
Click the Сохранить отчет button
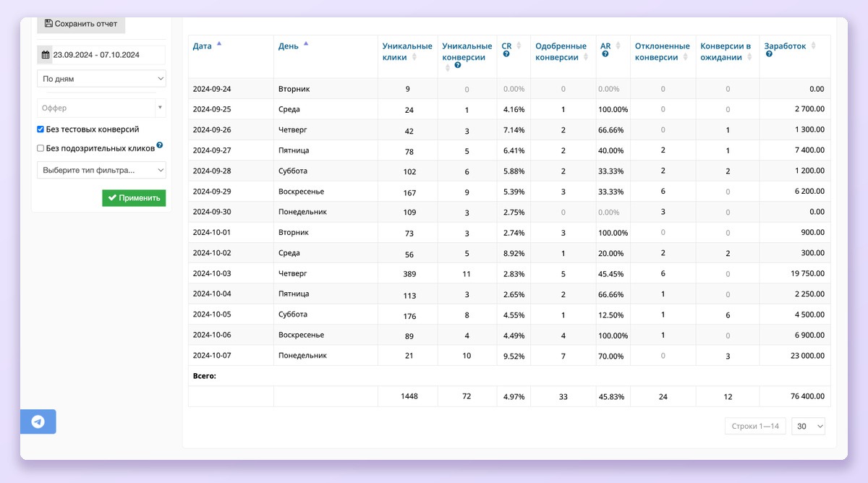point(81,24)
